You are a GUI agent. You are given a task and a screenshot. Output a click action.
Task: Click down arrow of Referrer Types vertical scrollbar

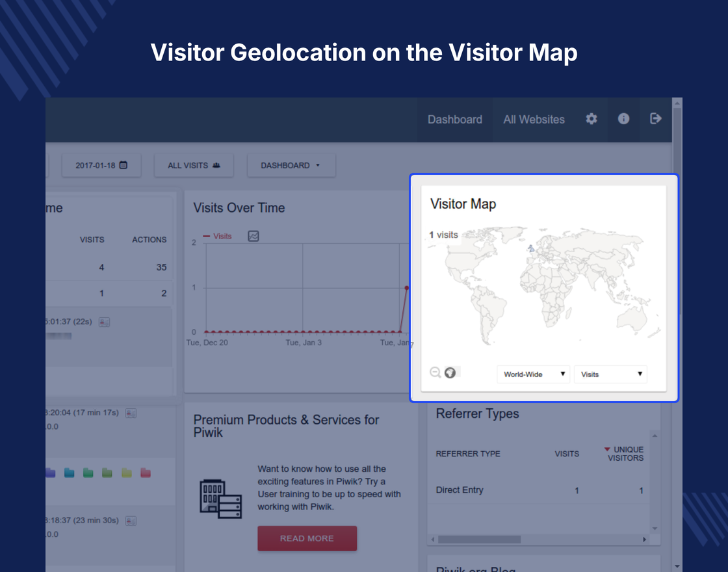click(655, 528)
